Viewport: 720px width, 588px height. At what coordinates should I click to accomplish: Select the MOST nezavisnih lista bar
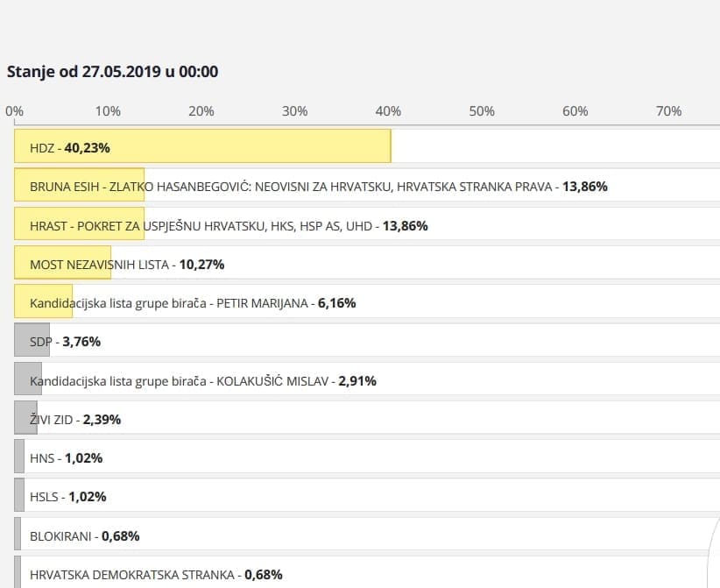pos(62,264)
